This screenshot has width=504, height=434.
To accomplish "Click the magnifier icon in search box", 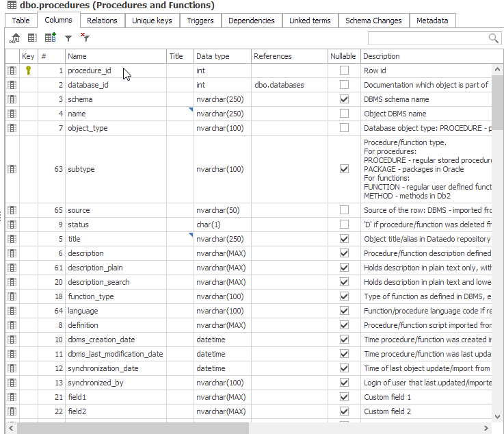I will point(493,38).
